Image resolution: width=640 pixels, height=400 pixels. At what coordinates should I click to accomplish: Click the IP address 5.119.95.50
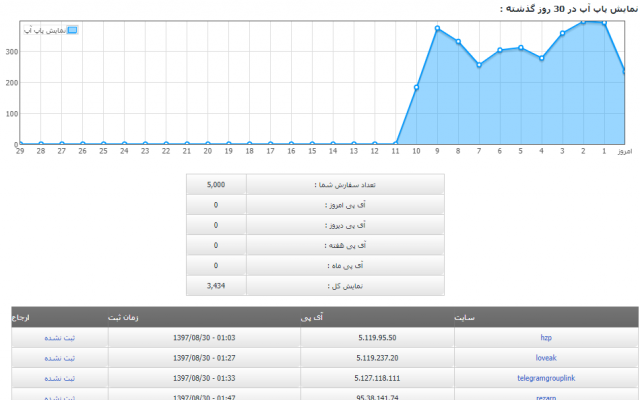click(377, 338)
